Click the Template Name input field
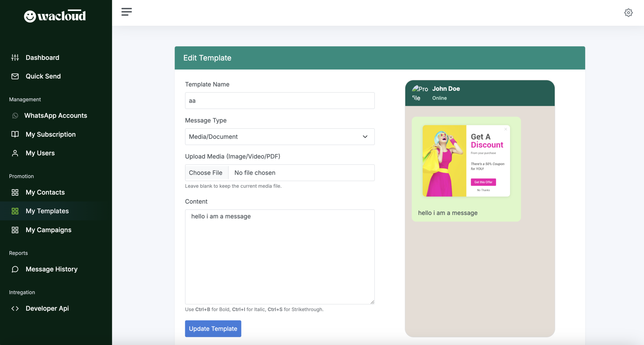644x345 pixels. (280, 101)
